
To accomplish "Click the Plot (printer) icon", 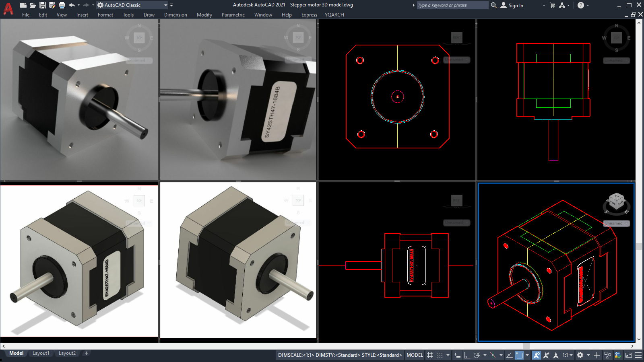I will tap(62, 5).
